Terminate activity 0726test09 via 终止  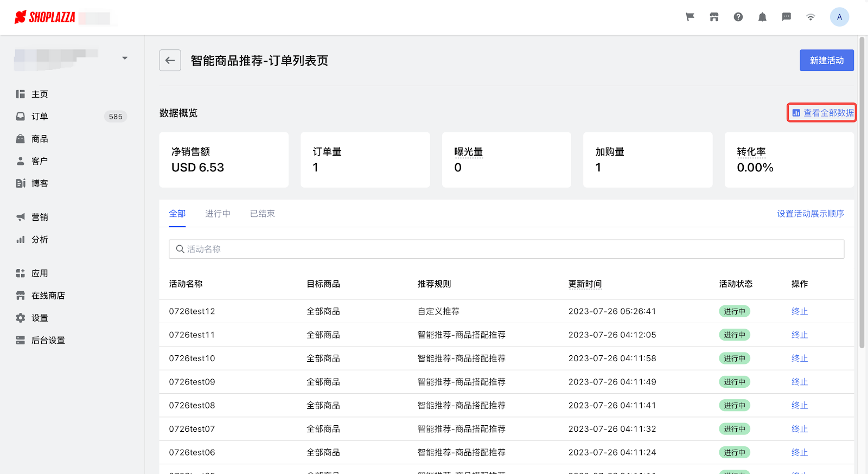click(800, 382)
